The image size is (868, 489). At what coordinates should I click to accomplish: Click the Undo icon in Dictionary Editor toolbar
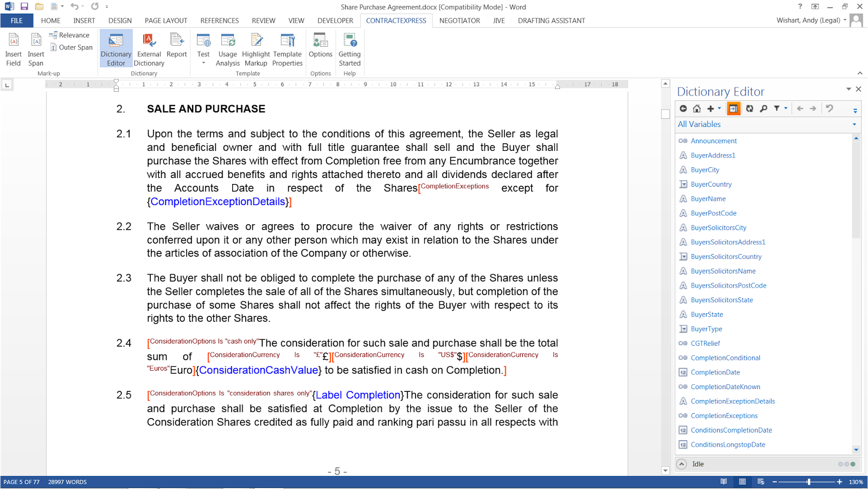click(x=829, y=109)
